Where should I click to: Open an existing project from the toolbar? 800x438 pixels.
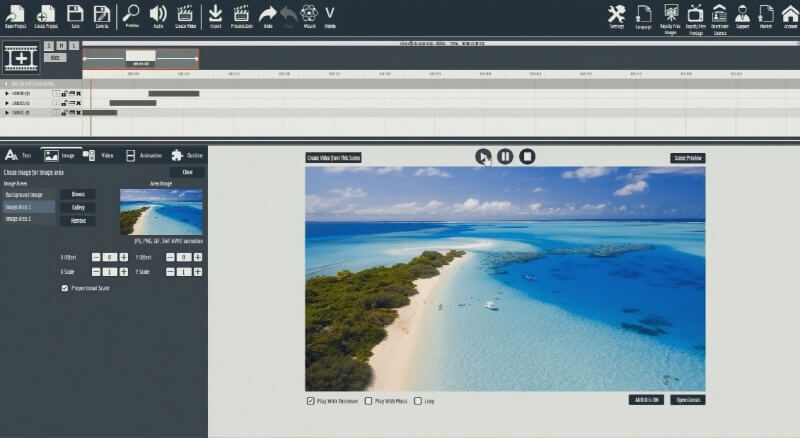click(x=16, y=16)
